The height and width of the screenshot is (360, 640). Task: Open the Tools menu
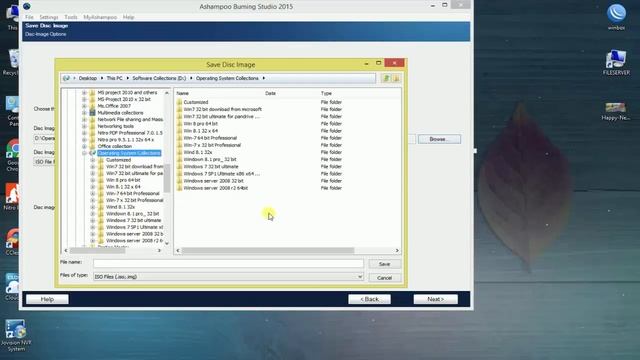[71, 17]
